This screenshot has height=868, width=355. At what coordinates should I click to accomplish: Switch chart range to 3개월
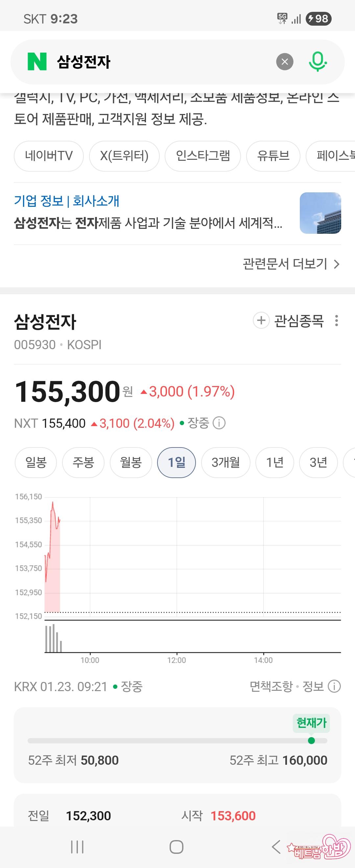[225, 462]
